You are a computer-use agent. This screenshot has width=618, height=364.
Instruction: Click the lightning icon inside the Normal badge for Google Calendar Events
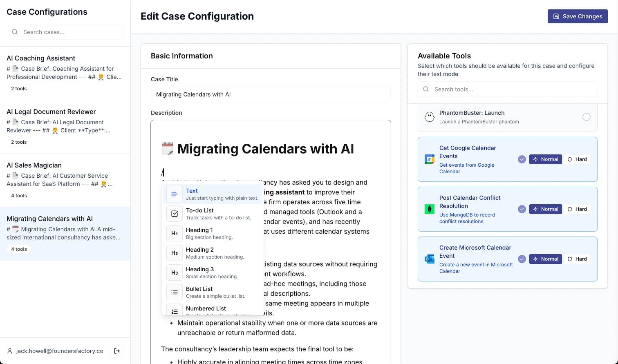pos(536,159)
